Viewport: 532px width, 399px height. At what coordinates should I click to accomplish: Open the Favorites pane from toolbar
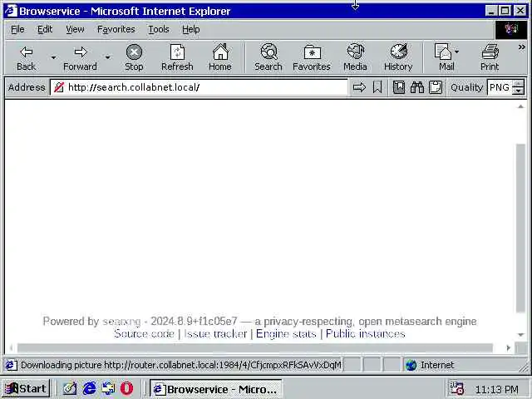pyautogui.click(x=312, y=58)
